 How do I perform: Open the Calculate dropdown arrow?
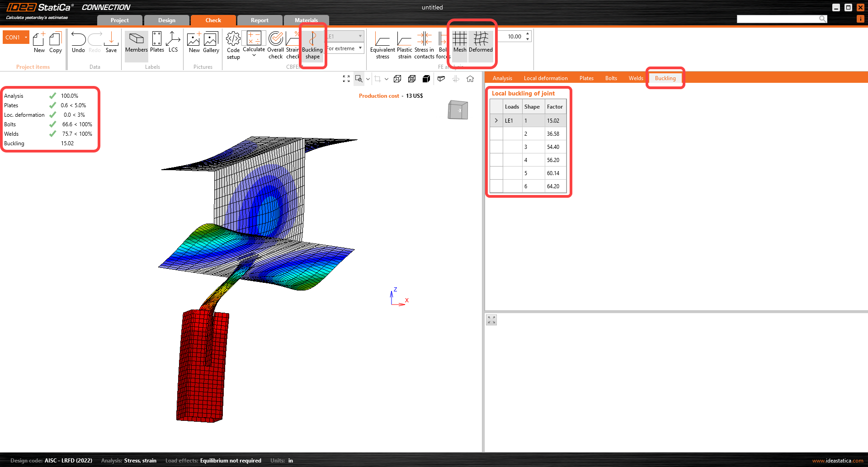[254, 55]
